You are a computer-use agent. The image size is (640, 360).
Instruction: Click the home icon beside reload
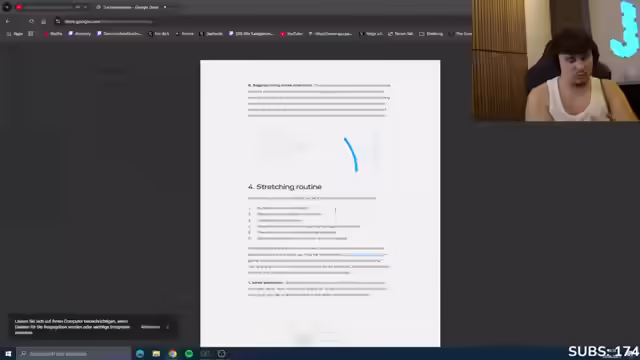tap(44, 21)
